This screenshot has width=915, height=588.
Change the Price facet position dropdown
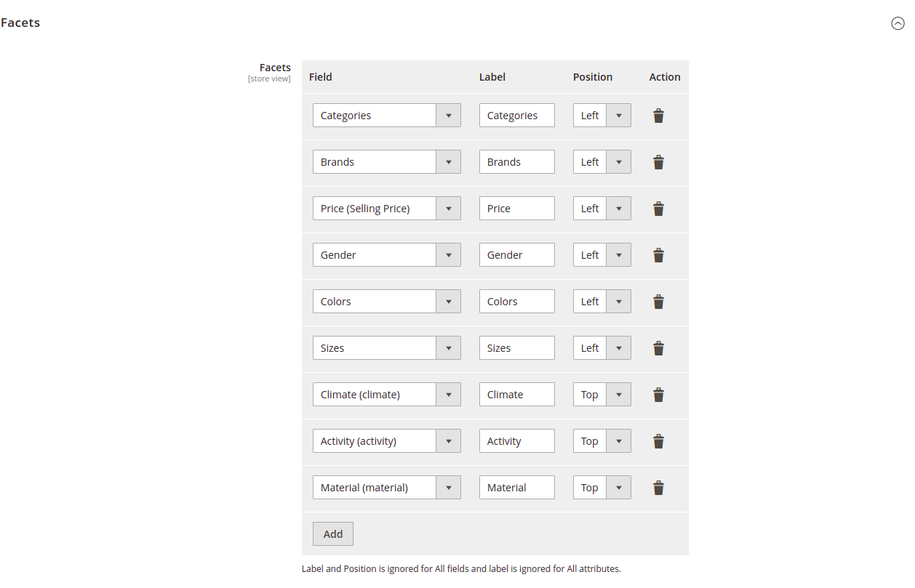pyautogui.click(x=619, y=208)
